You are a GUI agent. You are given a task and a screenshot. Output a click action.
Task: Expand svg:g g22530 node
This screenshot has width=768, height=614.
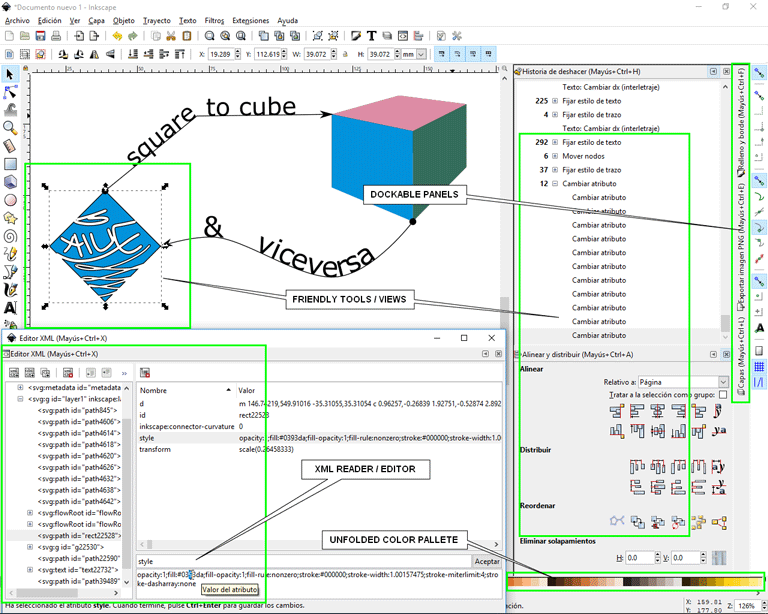[30, 547]
